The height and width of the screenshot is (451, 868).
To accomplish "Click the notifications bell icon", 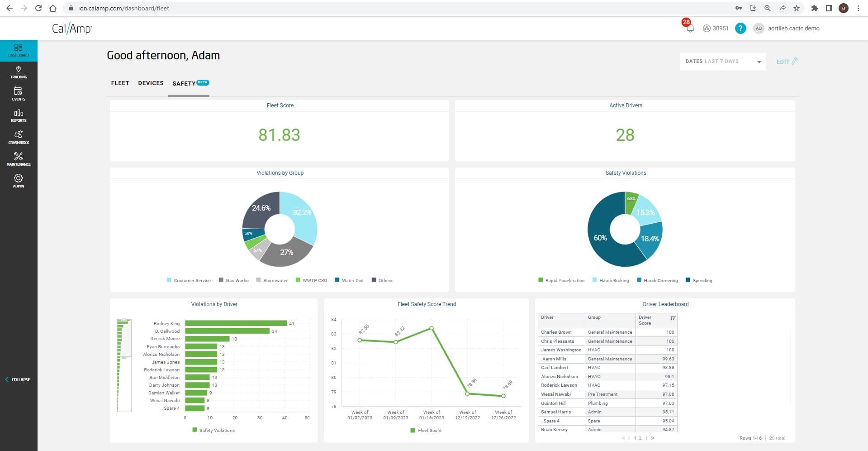I will point(690,29).
